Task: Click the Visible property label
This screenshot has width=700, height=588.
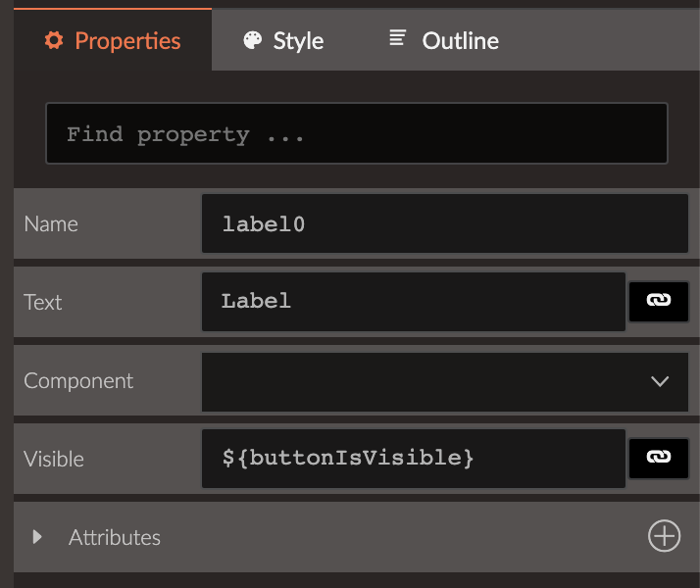Action: pos(54,459)
